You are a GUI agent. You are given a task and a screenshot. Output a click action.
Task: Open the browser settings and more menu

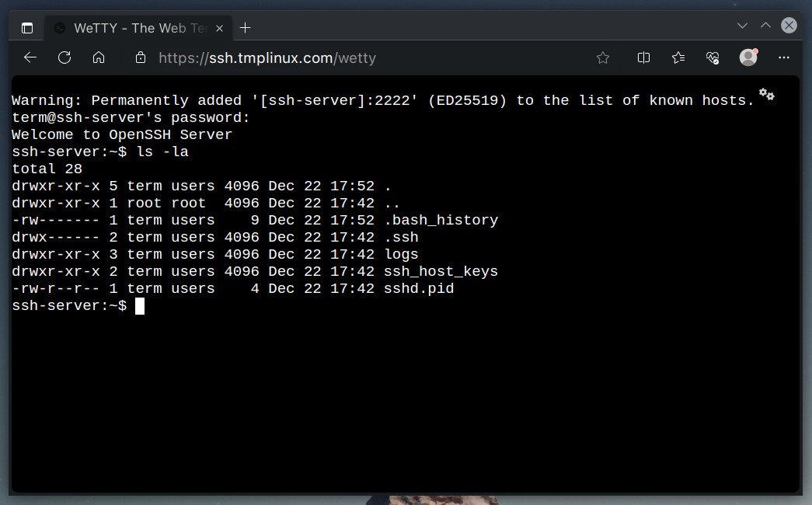[784, 57]
